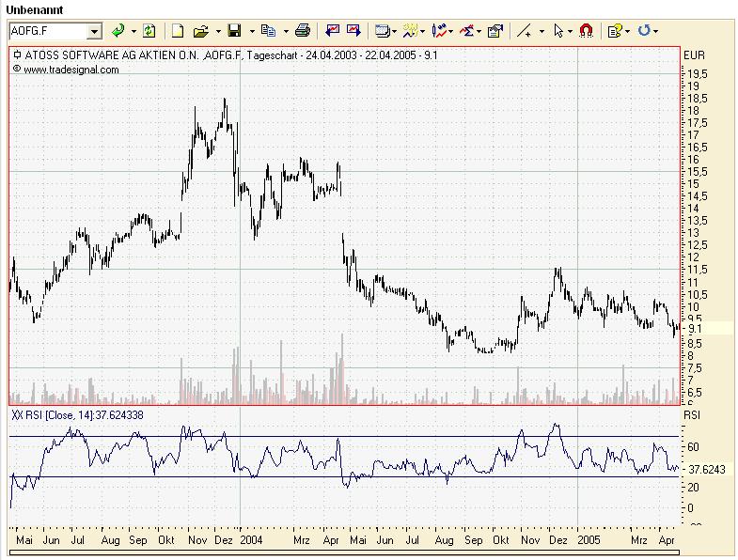Click the RSI axis header on the right
Viewport: 738px width, 560px height.
point(692,415)
